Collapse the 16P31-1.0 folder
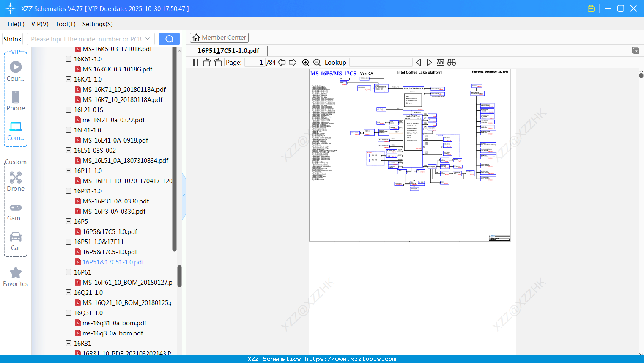The width and height of the screenshot is (644, 363). (x=69, y=191)
